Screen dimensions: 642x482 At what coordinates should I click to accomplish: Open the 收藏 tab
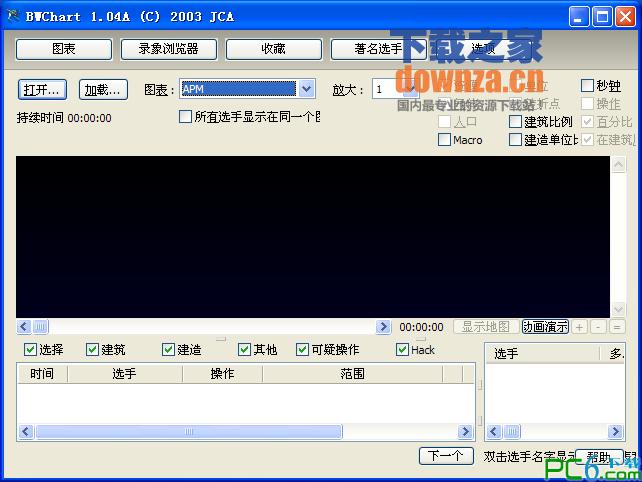(273, 49)
